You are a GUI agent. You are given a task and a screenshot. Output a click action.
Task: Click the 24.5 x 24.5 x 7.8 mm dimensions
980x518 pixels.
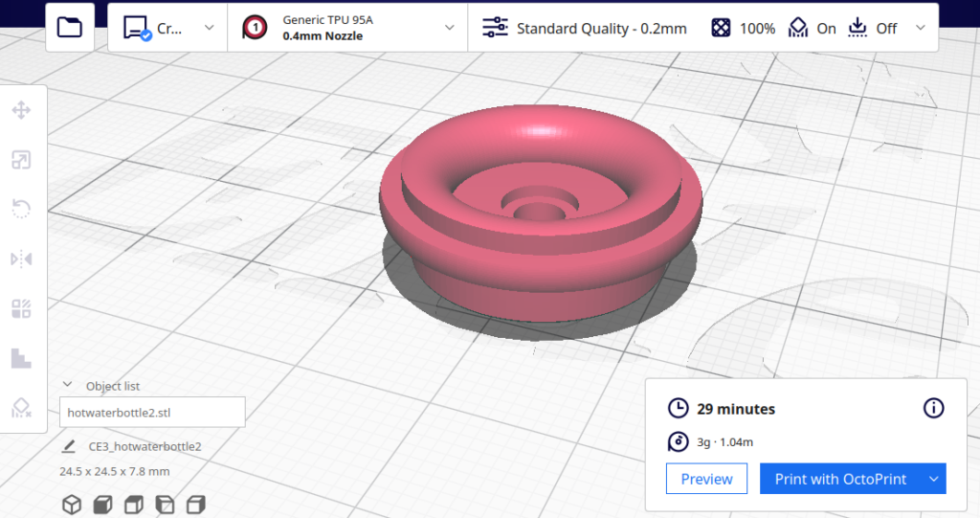click(x=115, y=472)
